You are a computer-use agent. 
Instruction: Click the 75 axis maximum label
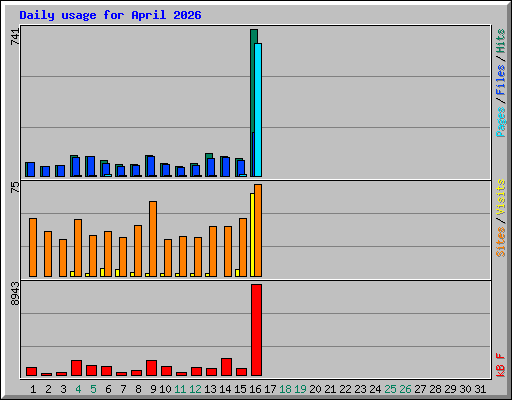pos(15,187)
